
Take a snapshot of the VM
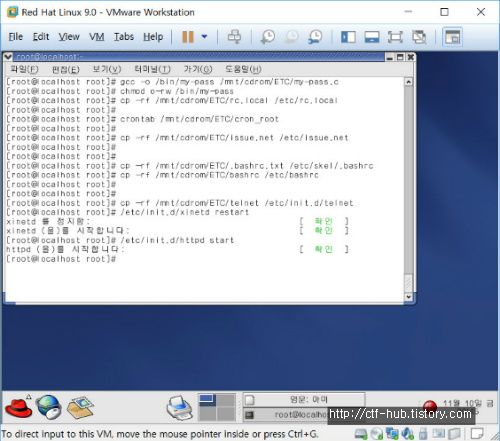(x=268, y=37)
